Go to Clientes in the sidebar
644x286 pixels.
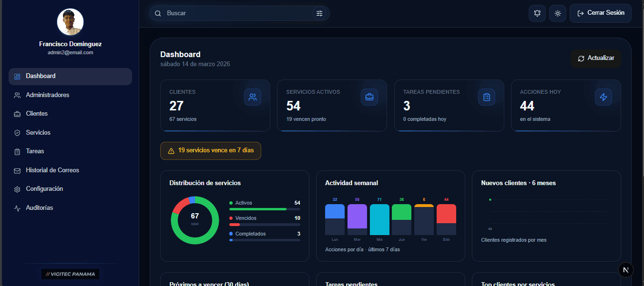[70, 114]
